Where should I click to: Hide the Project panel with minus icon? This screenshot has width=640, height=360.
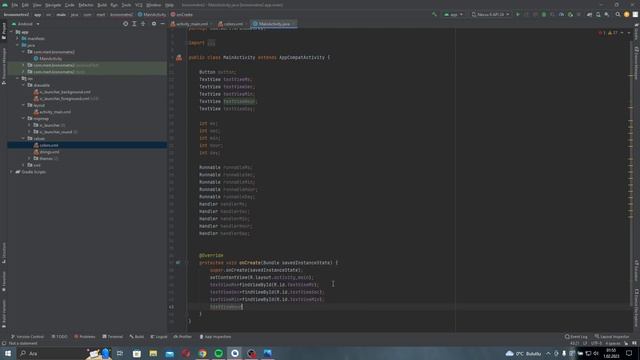point(162,24)
